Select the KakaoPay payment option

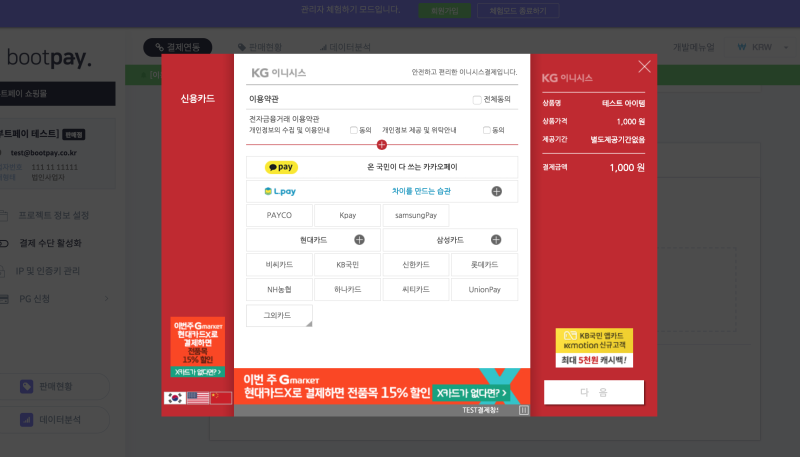point(382,167)
